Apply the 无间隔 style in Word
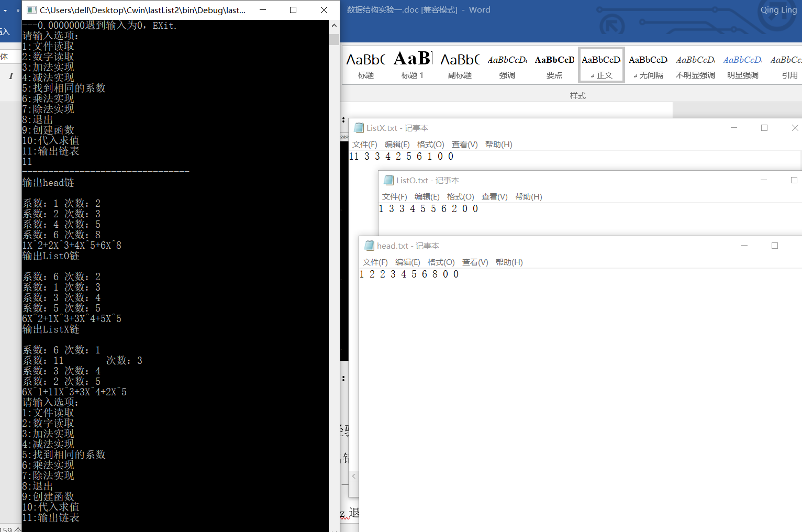The width and height of the screenshot is (802, 532). 648,65
